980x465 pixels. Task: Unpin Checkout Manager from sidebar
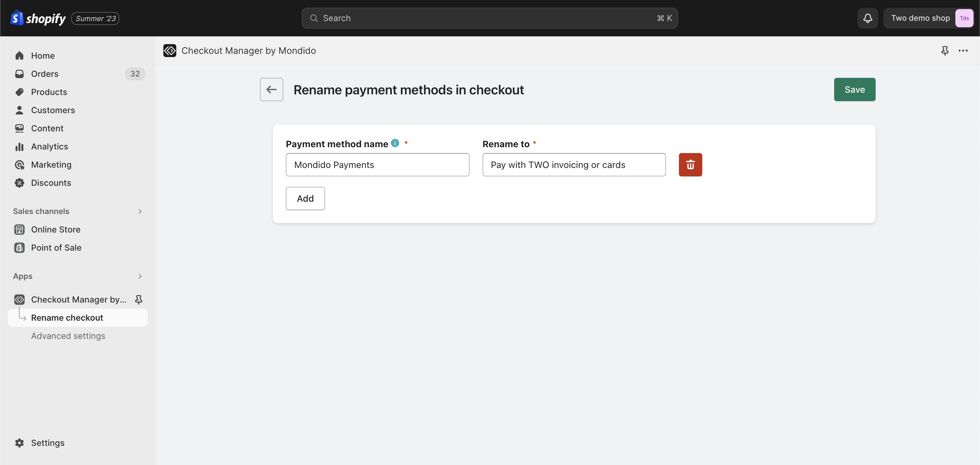coord(139,300)
